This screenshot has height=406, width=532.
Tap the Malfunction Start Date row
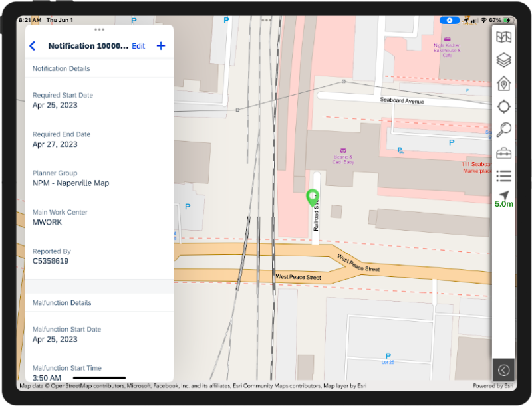99,334
